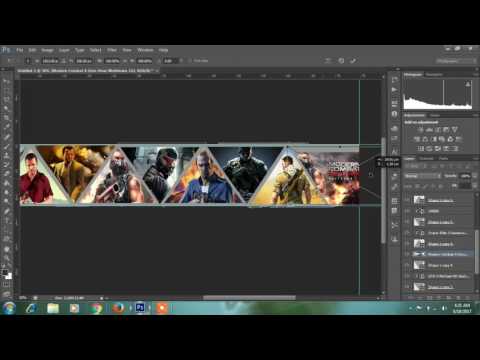The height and width of the screenshot is (360, 480).
Task: Switch to the Navigator tab
Action: [x=434, y=74]
